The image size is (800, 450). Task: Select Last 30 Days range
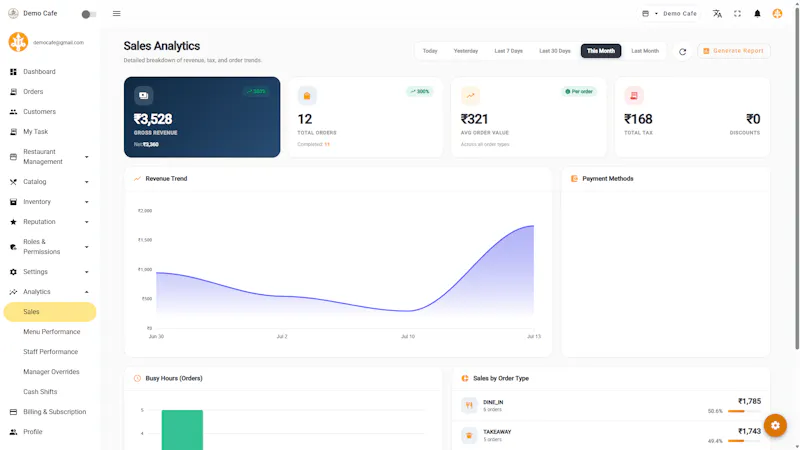[555, 51]
